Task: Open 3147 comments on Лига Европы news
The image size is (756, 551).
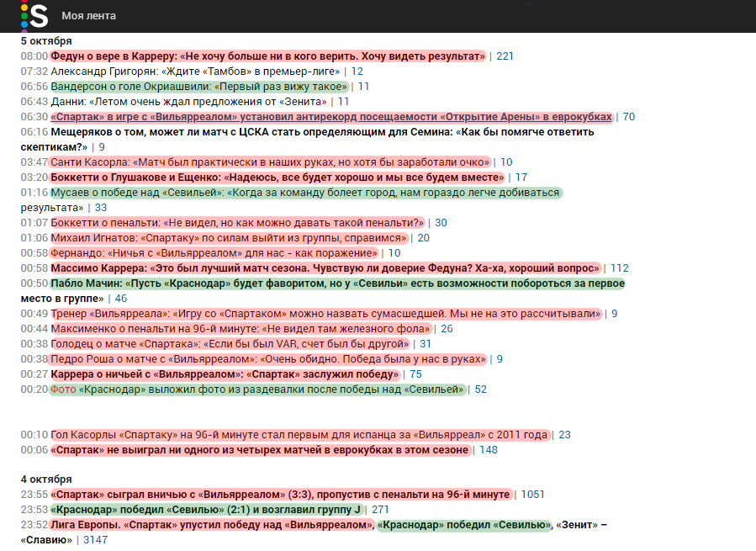Action: coord(96,540)
